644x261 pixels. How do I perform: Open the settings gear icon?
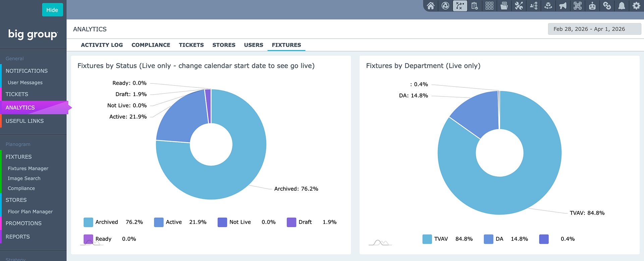pos(636,6)
